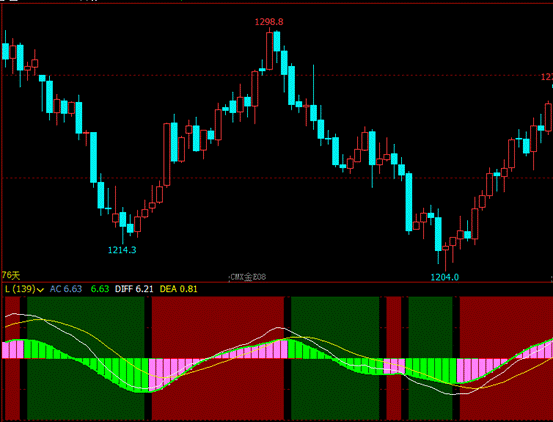Select the AC 6.63 indicator readout
Image resolution: width=553 pixels, height=422 pixels.
[x=66, y=289]
